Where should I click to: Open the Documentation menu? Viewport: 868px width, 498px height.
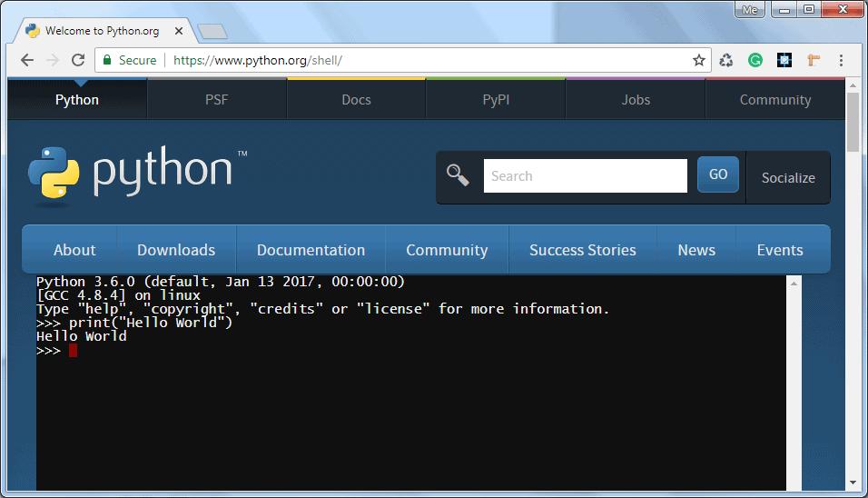(x=311, y=250)
